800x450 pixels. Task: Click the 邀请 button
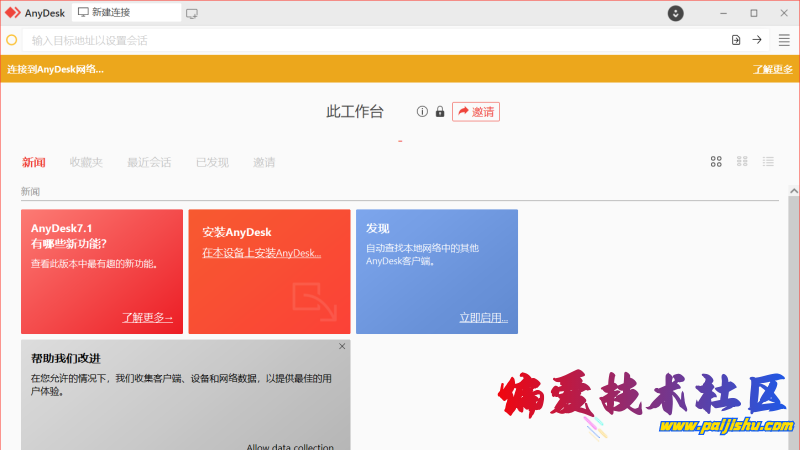[476, 112]
